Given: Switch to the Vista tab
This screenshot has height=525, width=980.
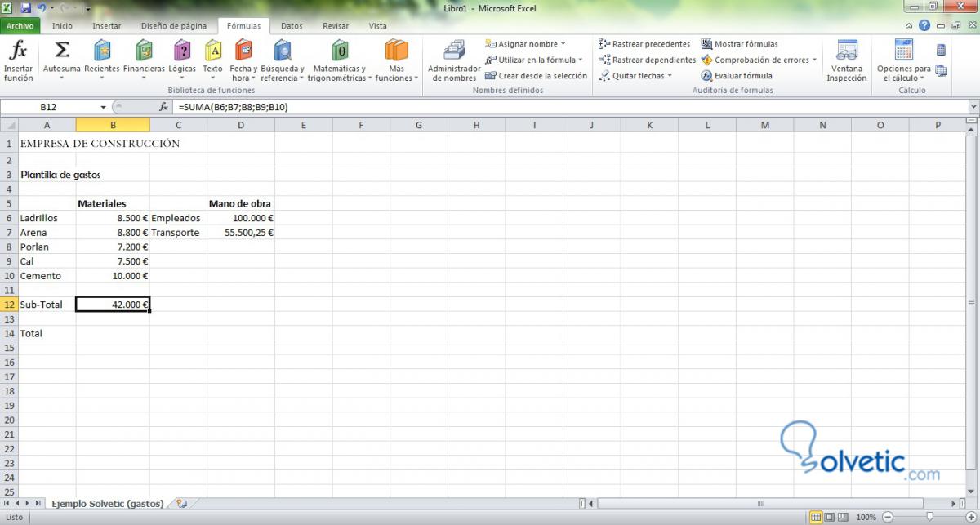Looking at the screenshot, I should click(377, 25).
